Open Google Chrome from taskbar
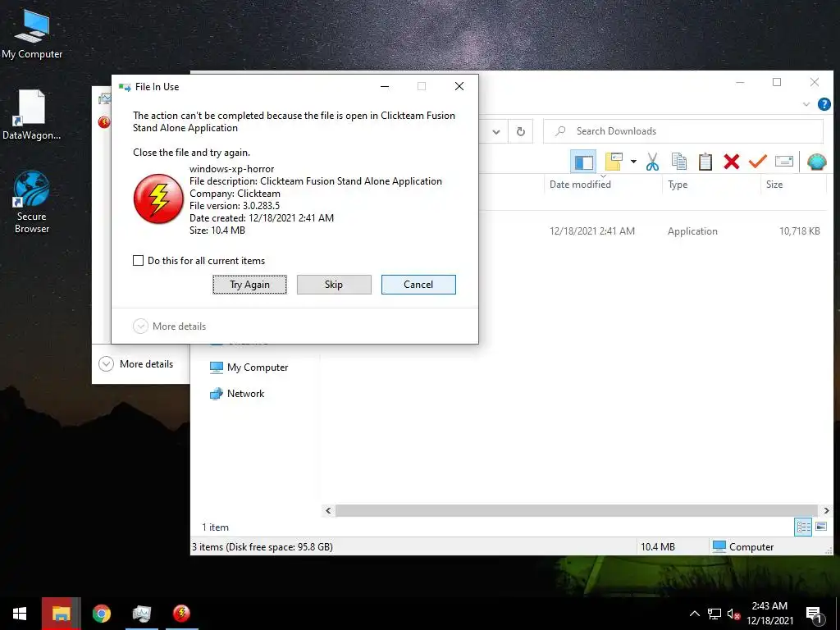 101,614
